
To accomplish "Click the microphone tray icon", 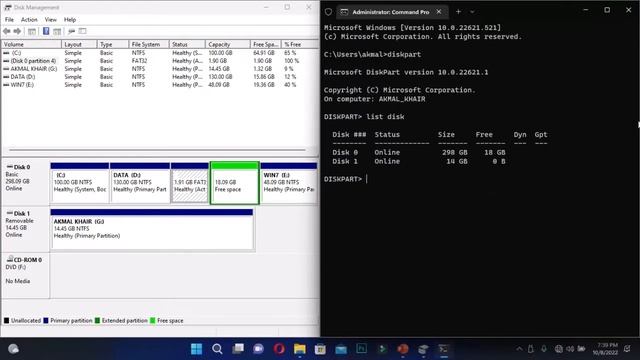I will (544, 349).
